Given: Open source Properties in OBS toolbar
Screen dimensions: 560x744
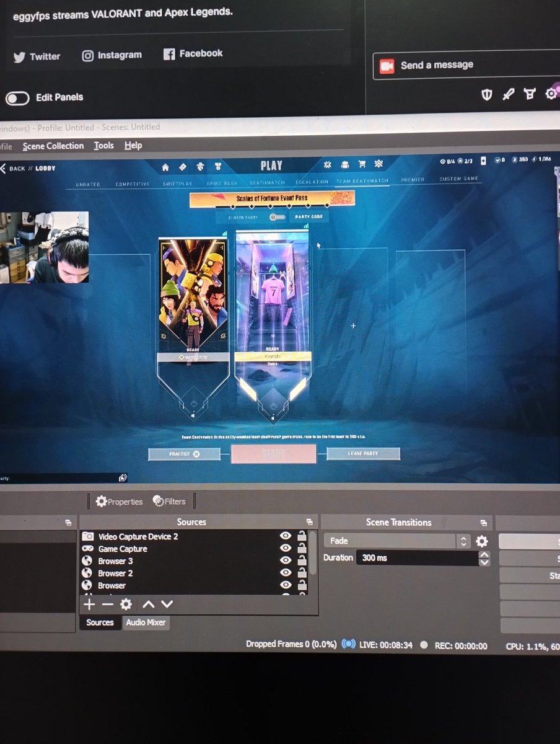Looking at the screenshot, I should [119, 502].
